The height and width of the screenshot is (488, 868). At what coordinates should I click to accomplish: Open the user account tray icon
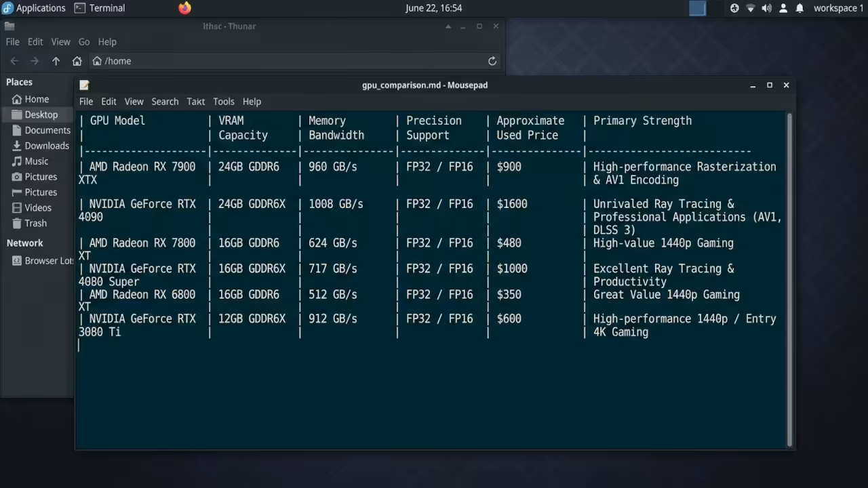783,8
